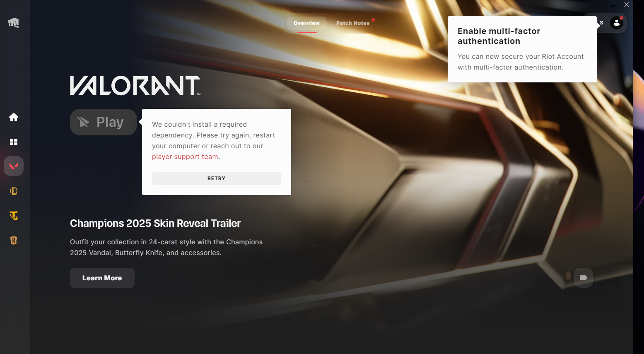Follow the player support team link
The image size is (644, 354).
point(185,157)
